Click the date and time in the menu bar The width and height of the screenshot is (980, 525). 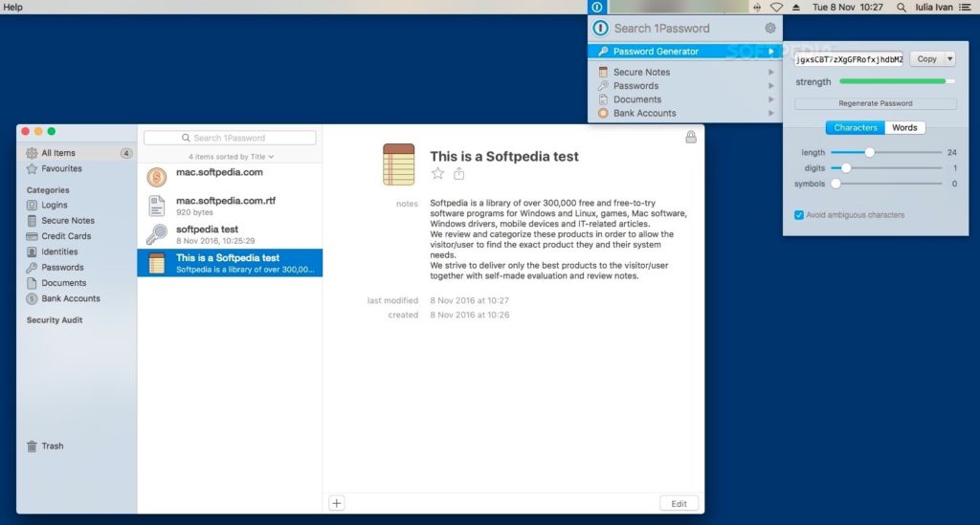(848, 7)
